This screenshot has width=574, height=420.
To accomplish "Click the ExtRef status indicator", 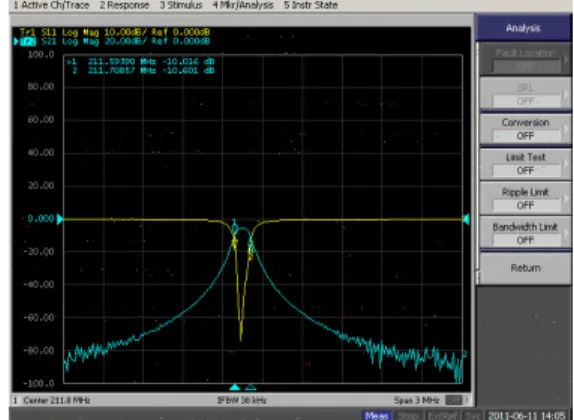I will (443, 416).
